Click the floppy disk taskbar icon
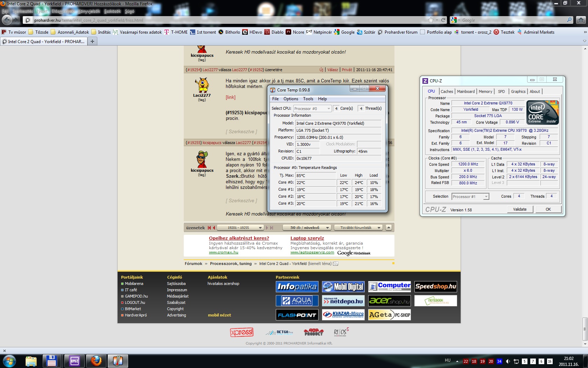This screenshot has width=588, height=368. click(52, 361)
